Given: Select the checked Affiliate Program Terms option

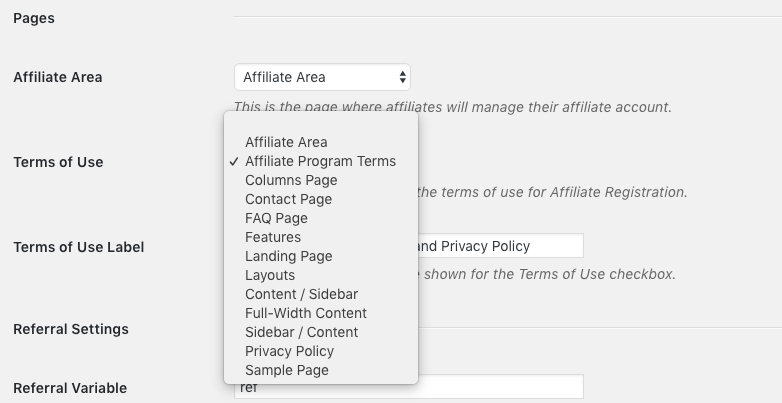Looking at the screenshot, I should tap(320, 161).
